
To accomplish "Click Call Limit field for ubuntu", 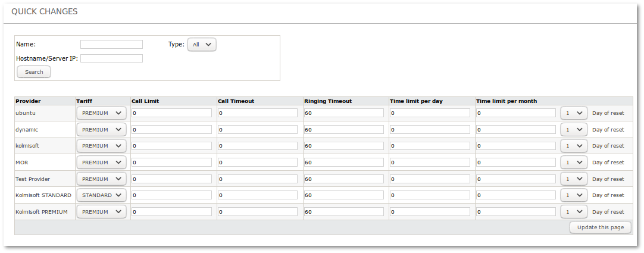I will (x=171, y=113).
